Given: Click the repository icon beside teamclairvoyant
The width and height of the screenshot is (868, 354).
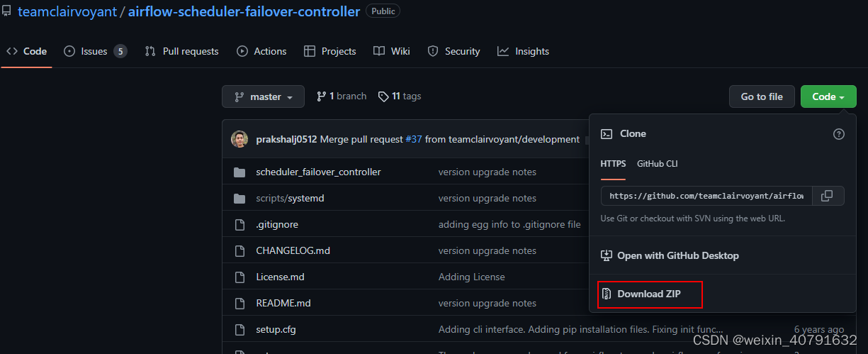Looking at the screenshot, I should tap(6, 11).
